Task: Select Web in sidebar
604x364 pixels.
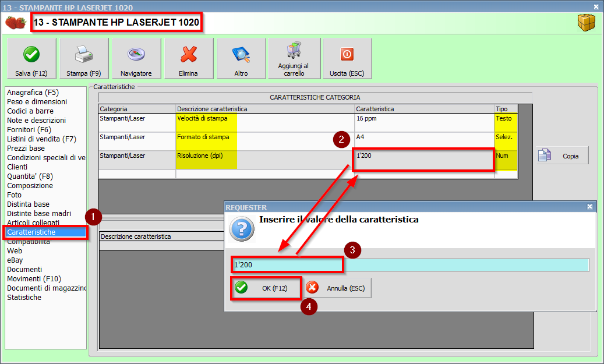Action: coord(15,251)
